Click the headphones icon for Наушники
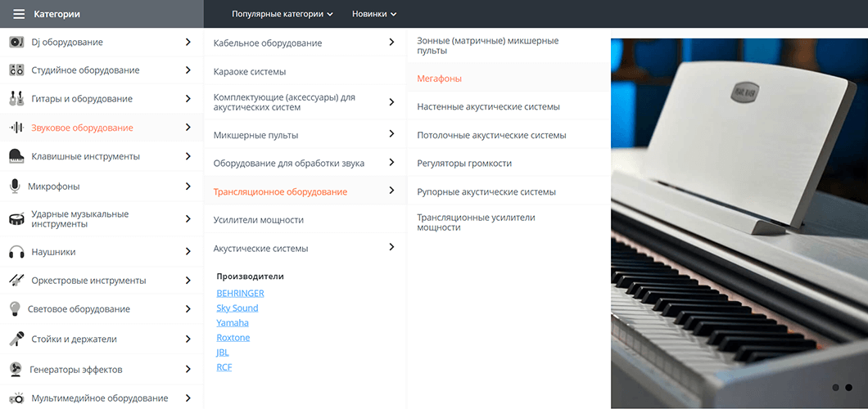The height and width of the screenshot is (409, 868). pyautogui.click(x=16, y=252)
